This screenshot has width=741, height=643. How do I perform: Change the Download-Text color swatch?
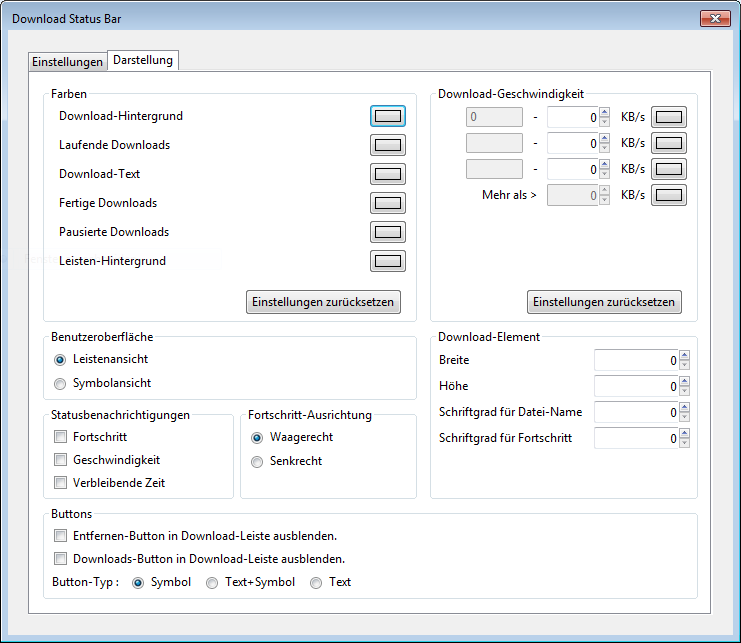pos(387,174)
